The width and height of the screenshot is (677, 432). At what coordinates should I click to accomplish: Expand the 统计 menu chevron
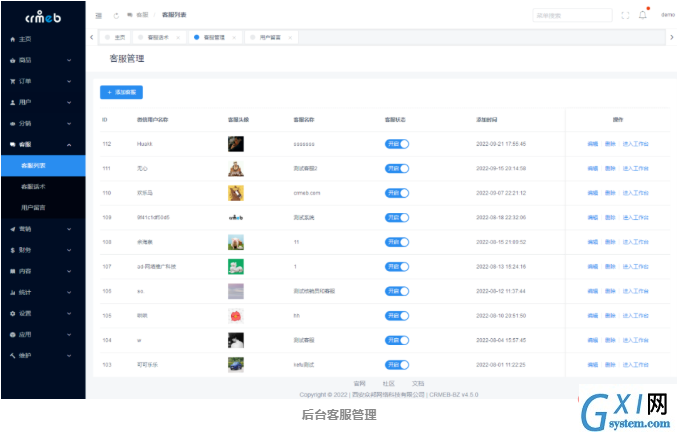[x=69, y=293]
